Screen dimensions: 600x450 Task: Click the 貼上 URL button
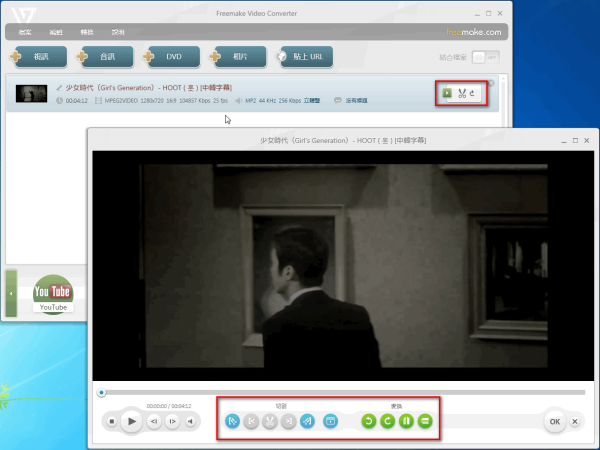tap(307, 57)
